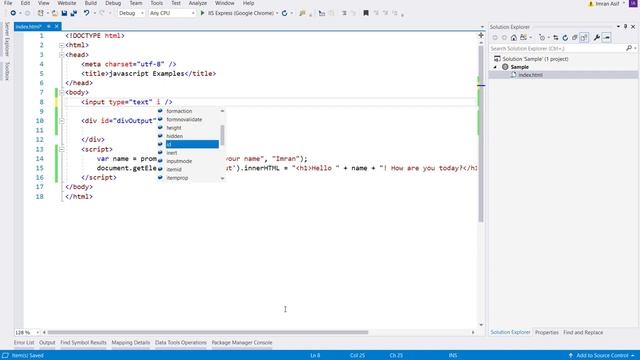Click the Imran Asif account warning icon
This screenshot has height=360, width=640.
(x=591, y=4)
